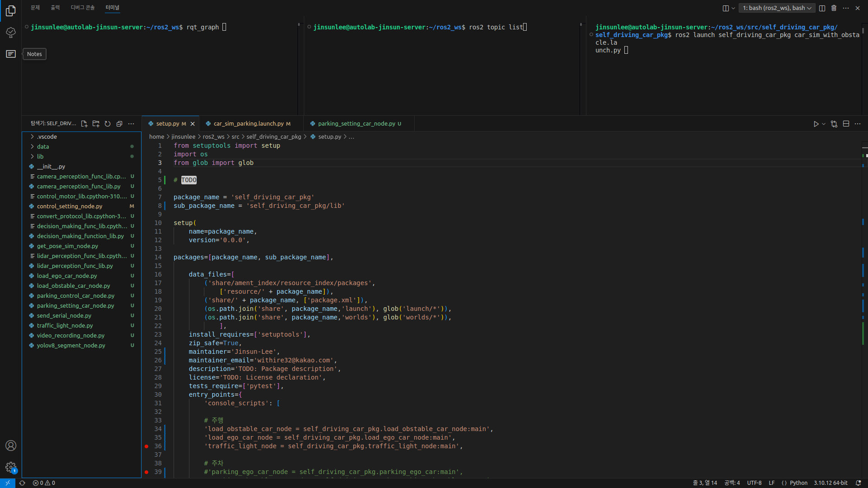Run the Python file with play icon
The width and height of the screenshot is (868, 488).
(x=816, y=124)
